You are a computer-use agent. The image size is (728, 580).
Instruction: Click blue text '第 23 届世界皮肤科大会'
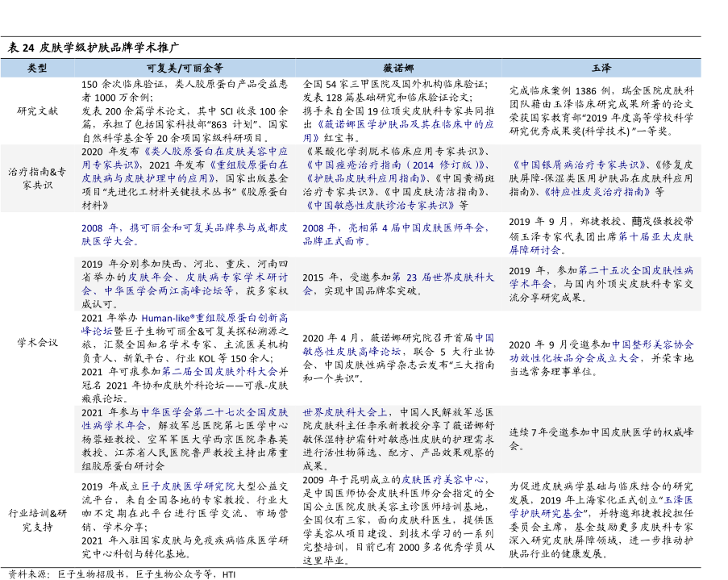(x=398, y=284)
